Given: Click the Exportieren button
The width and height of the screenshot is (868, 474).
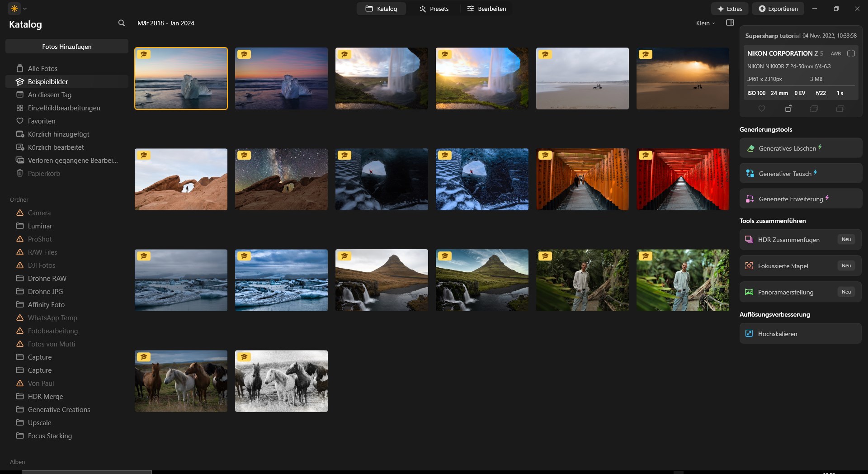Looking at the screenshot, I should [778, 8].
